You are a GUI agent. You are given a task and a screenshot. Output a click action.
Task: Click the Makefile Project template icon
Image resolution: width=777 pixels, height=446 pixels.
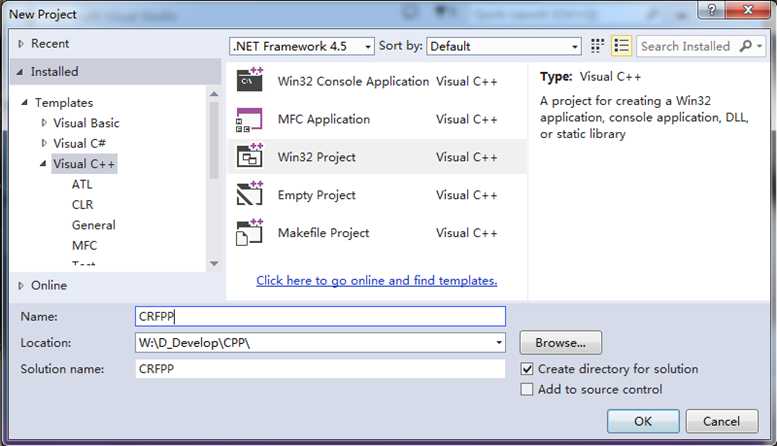pyautogui.click(x=249, y=232)
